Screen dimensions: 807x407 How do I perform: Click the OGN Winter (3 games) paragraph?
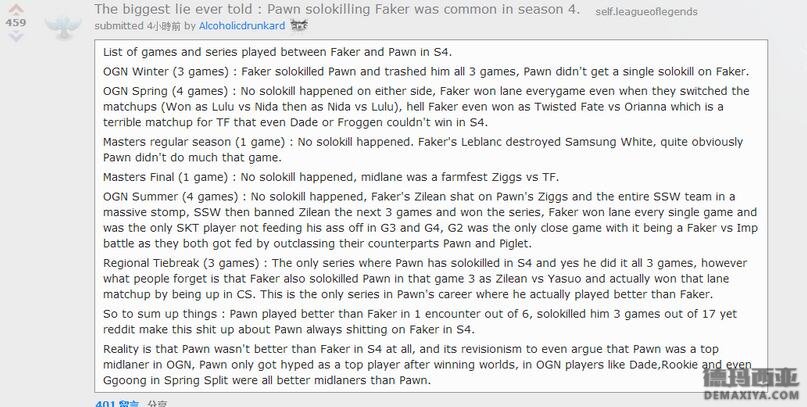[x=426, y=72]
